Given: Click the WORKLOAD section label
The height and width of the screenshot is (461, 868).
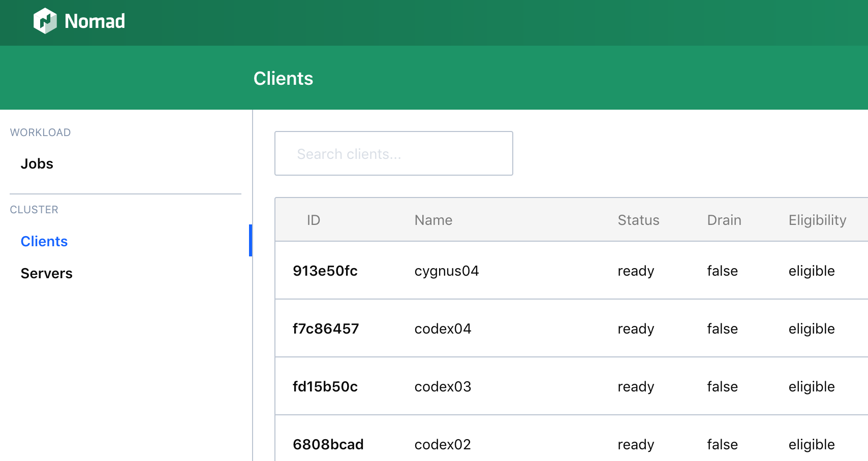Looking at the screenshot, I should [40, 133].
